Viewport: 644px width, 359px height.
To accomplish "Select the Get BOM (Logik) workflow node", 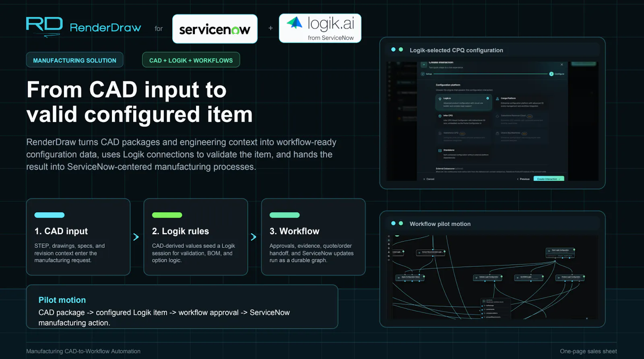I will pyautogui.click(x=529, y=278).
